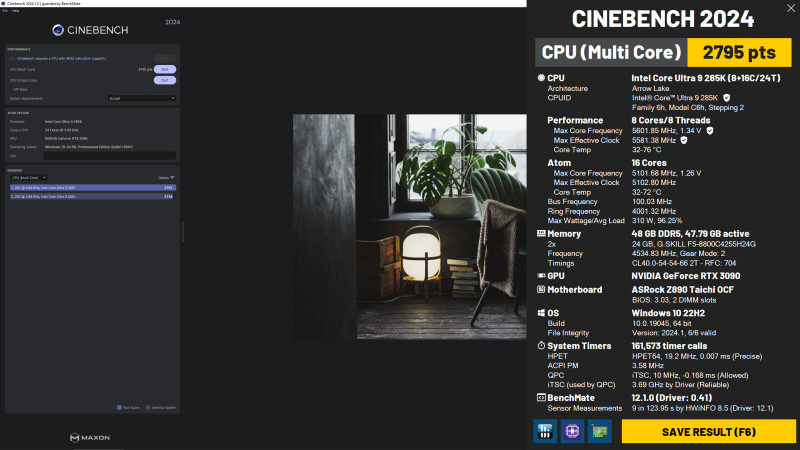Screen dimensions: 800x450
Task: Click the disabled GPU Start button
Action: coord(165,58)
